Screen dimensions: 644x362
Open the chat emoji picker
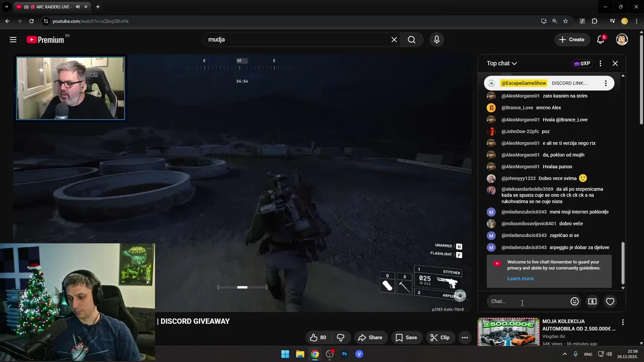(575, 301)
